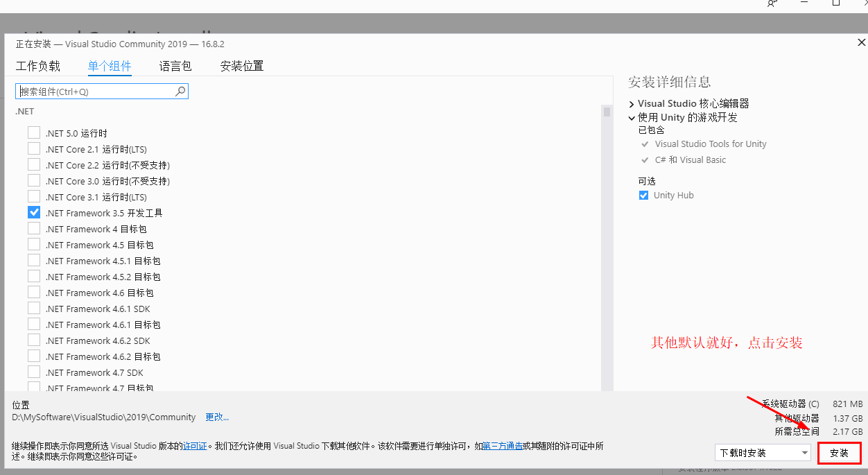Viewport: 868px width, 475px height.
Task: Tick .NET Framework 4 目标包 checkbox
Action: tap(34, 228)
